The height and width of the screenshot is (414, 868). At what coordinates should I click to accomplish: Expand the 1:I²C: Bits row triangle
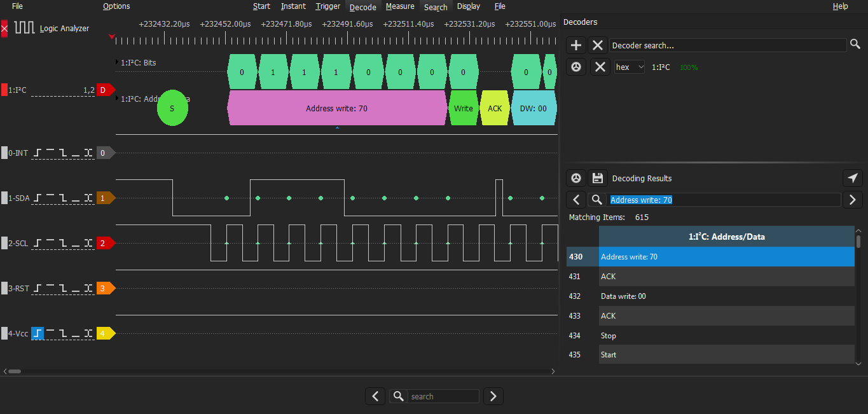point(117,62)
